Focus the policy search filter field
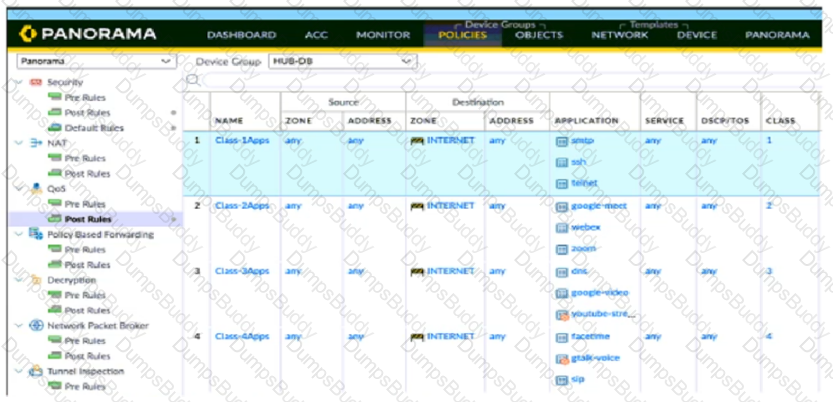The height and width of the screenshot is (402, 833). [x=510, y=80]
